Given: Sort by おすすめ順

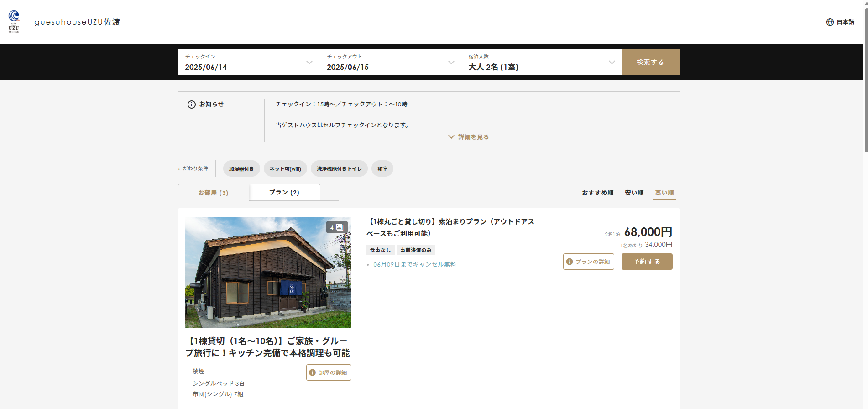Looking at the screenshot, I should [x=597, y=193].
